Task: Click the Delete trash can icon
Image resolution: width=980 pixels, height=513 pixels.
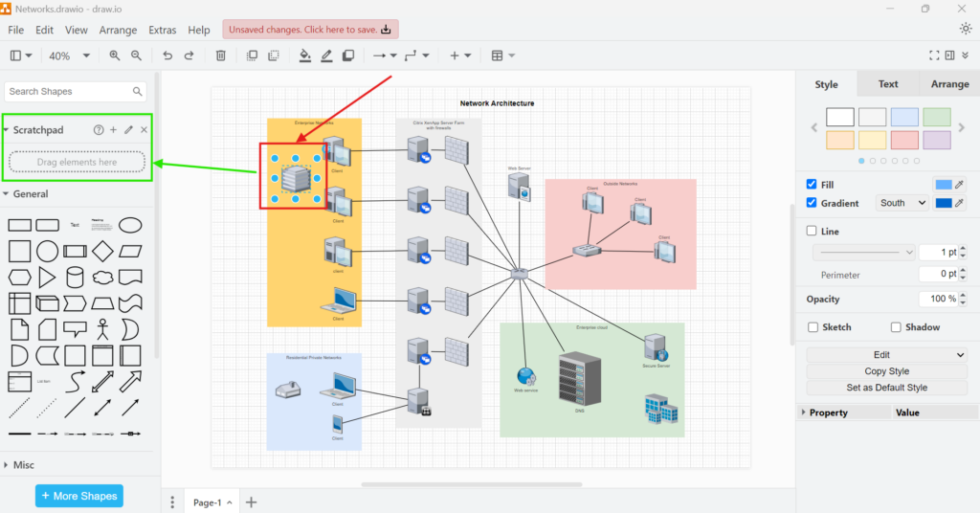Action: pyautogui.click(x=221, y=56)
